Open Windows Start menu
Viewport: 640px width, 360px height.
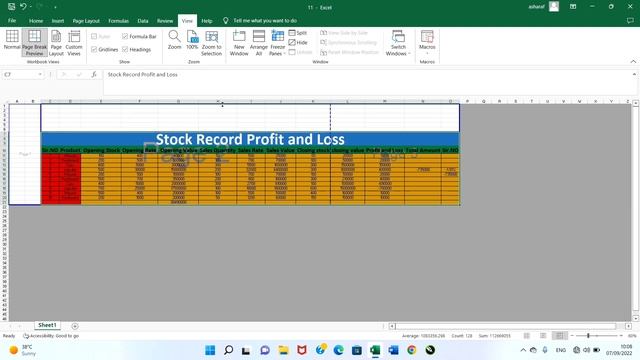(210, 350)
